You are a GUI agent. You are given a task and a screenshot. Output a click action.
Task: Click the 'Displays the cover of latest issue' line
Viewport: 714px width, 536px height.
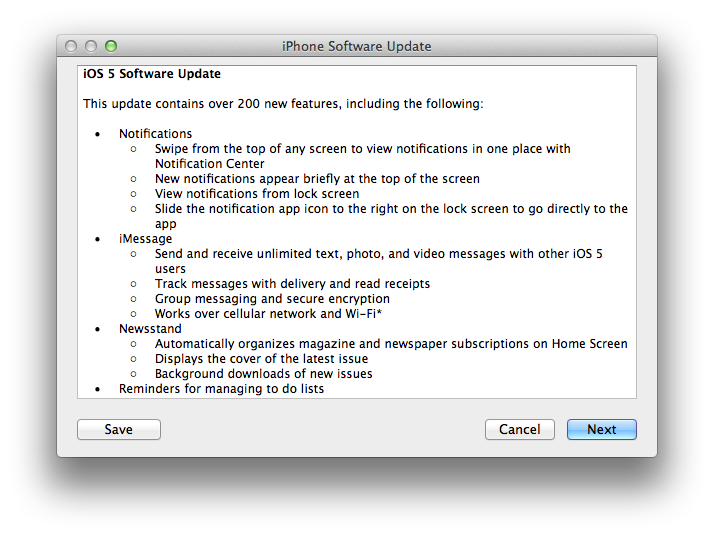click(261, 358)
